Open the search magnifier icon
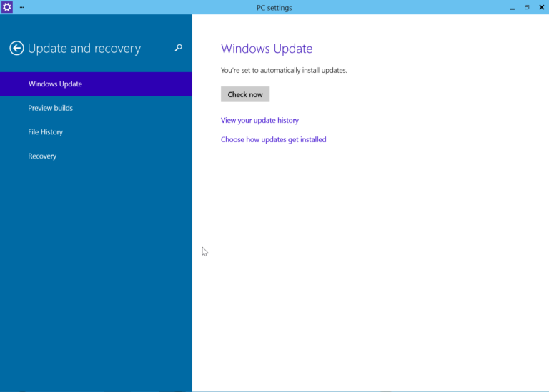 click(179, 48)
